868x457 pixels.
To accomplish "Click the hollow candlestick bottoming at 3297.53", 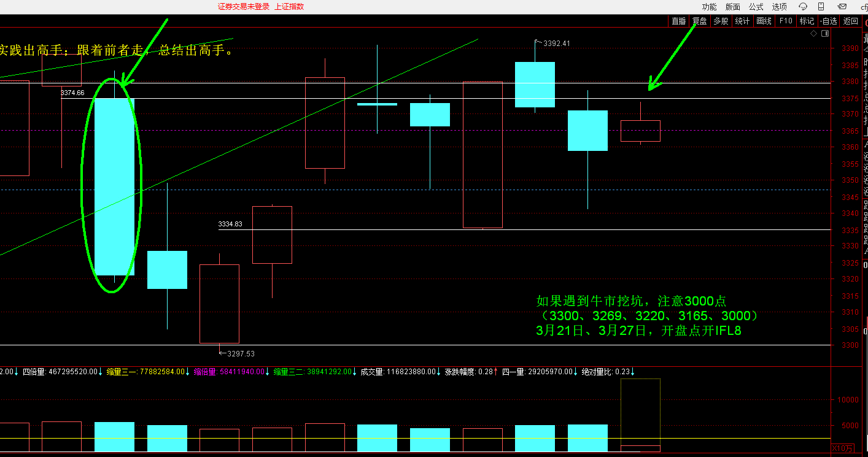I will tap(219, 304).
